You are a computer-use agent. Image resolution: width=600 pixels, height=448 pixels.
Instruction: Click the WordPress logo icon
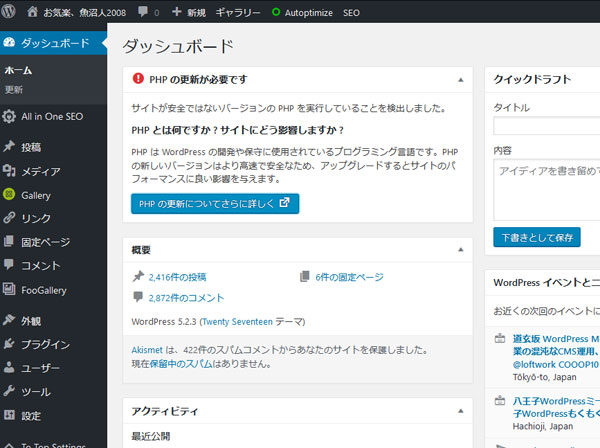tap(8, 11)
